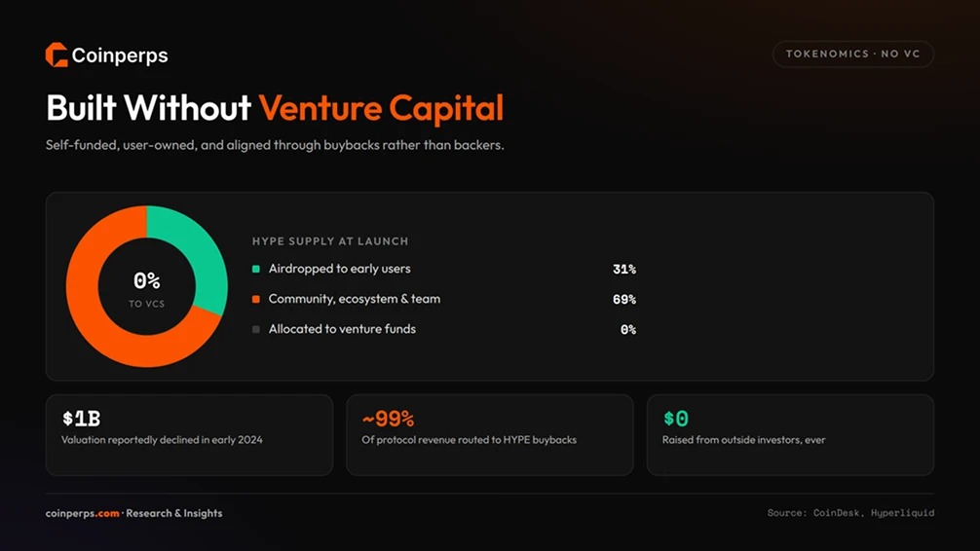Select the TOKENOMICS · NO VC badge
The width and height of the screenshot is (980, 551).
[853, 54]
